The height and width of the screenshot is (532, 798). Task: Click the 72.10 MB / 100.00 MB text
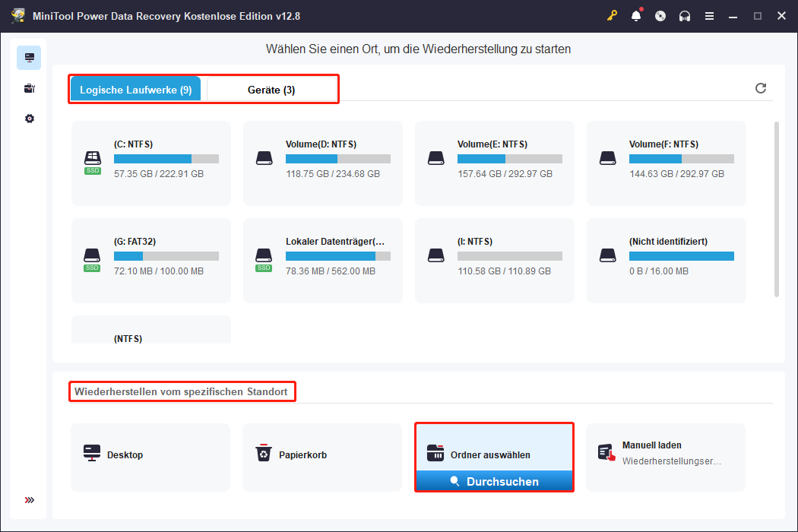point(159,271)
